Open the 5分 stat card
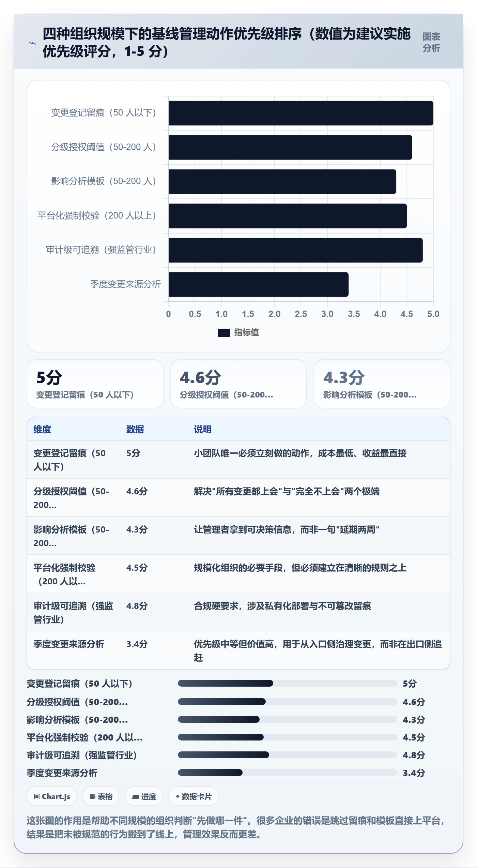This screenshot has width=477, height=868. pos(95,384)
